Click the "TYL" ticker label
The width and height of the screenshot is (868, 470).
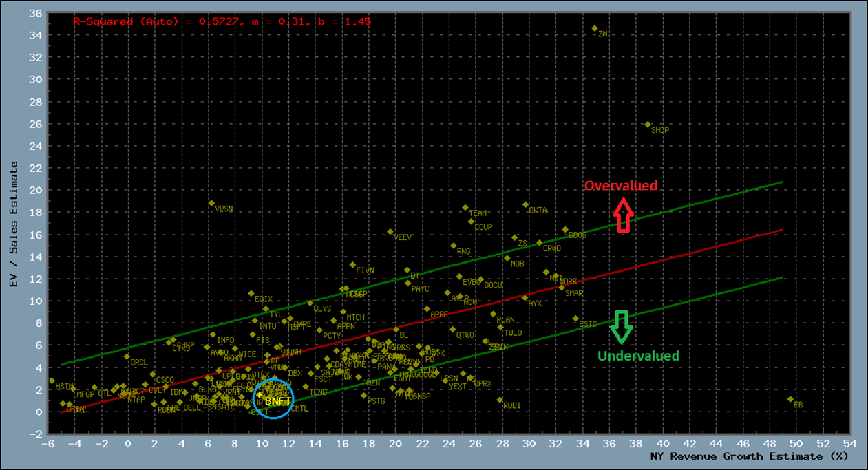pyautogui.click(x=276, y=314)
